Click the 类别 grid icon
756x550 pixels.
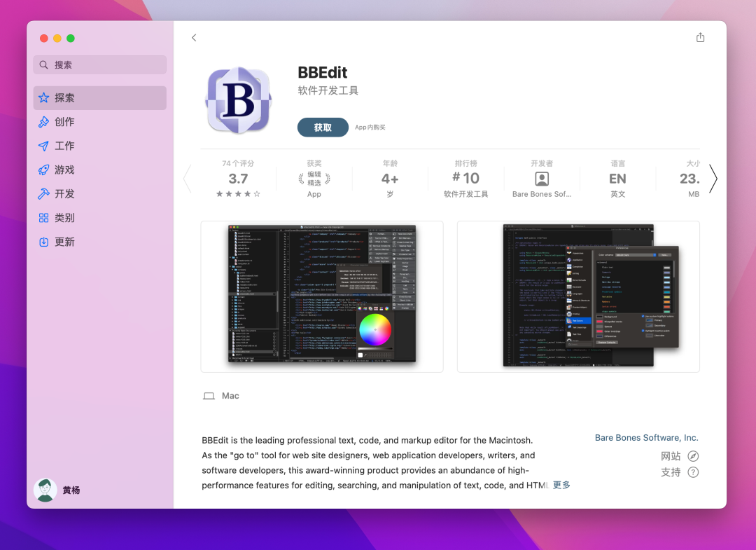pos(44,218)
